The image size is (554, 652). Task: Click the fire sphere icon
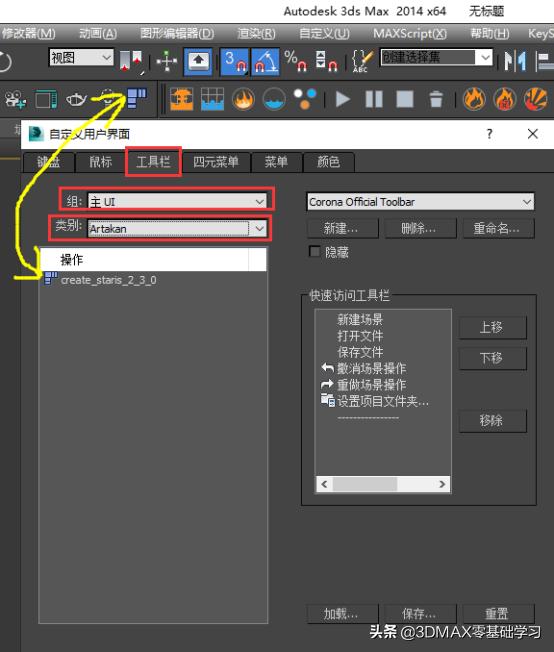pos(243,99)
